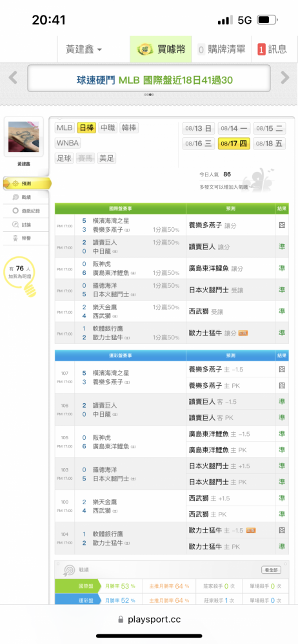Open 遊戲紀錄 in the sidebar
Screen dimensions: 298x644
click(x=26, y=211)
